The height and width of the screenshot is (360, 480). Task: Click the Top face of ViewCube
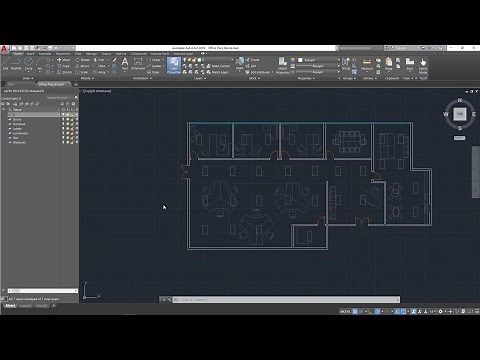[460, 114]
